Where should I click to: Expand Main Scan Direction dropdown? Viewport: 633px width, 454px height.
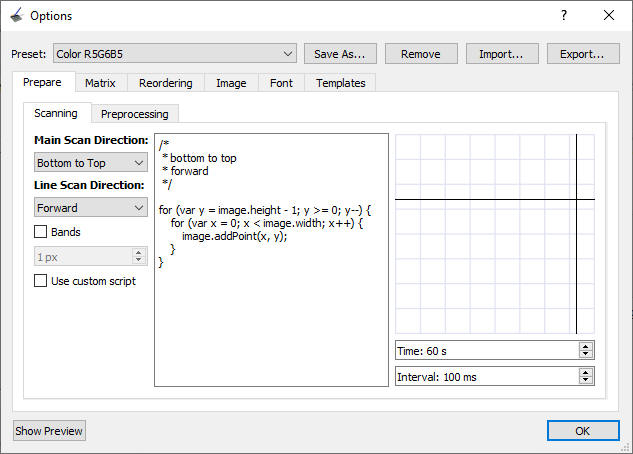click(x=90, y=162)
